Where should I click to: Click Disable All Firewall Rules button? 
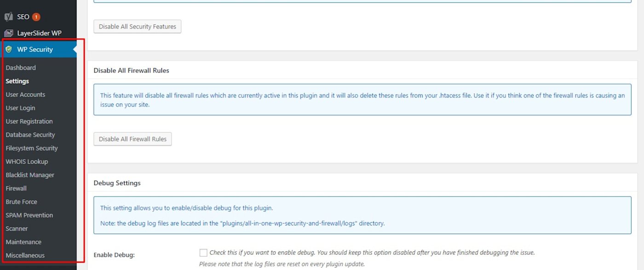(132, 139)
